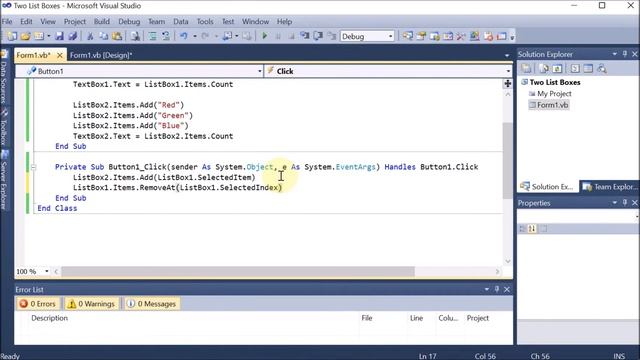Viewport: 640px width, 360px height.
Task: Click the Cut (scissors) icon
Action: pos(90,36)
